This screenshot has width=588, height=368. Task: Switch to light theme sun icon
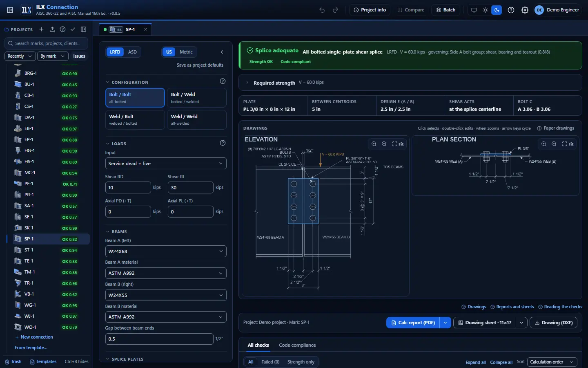click(x=486, y=10)
